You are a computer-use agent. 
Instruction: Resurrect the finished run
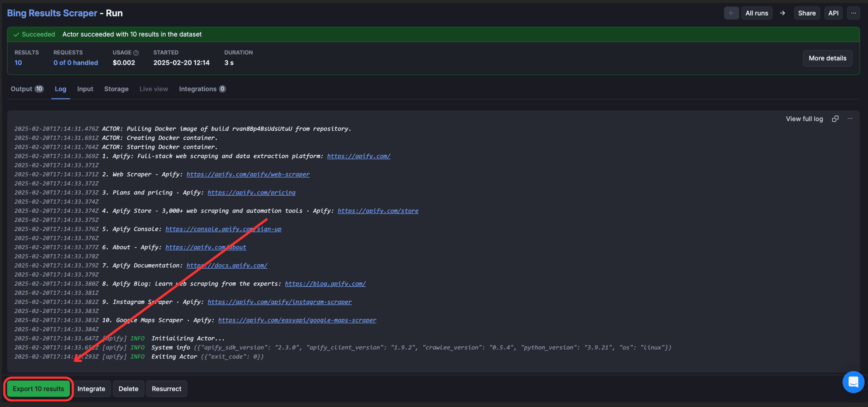click(166, 388)
